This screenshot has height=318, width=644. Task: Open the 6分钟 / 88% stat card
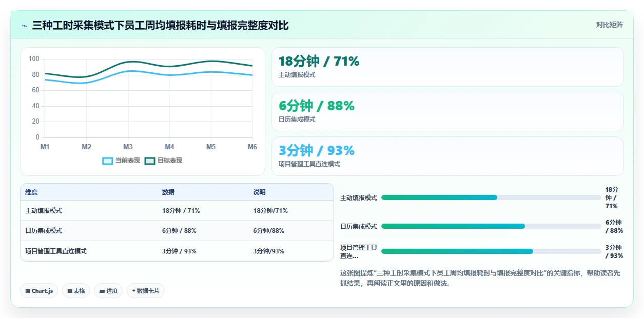click(x=447, y=112)
